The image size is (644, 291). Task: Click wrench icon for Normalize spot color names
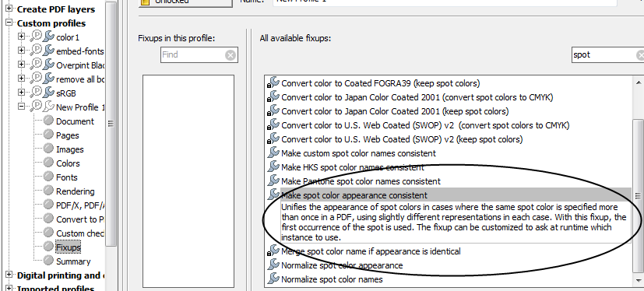point(273,279)
